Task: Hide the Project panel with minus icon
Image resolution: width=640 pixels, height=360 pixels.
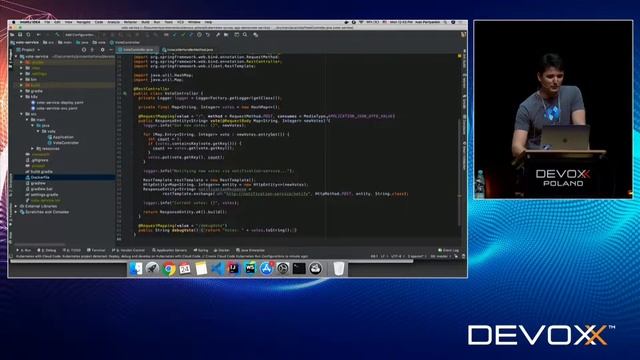Action: coord(111,50)
